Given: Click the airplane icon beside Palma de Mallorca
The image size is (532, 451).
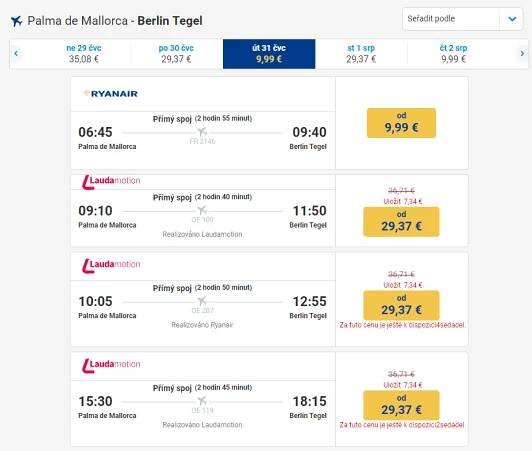Looking at the screenshot, I should [x=16, y=21].
